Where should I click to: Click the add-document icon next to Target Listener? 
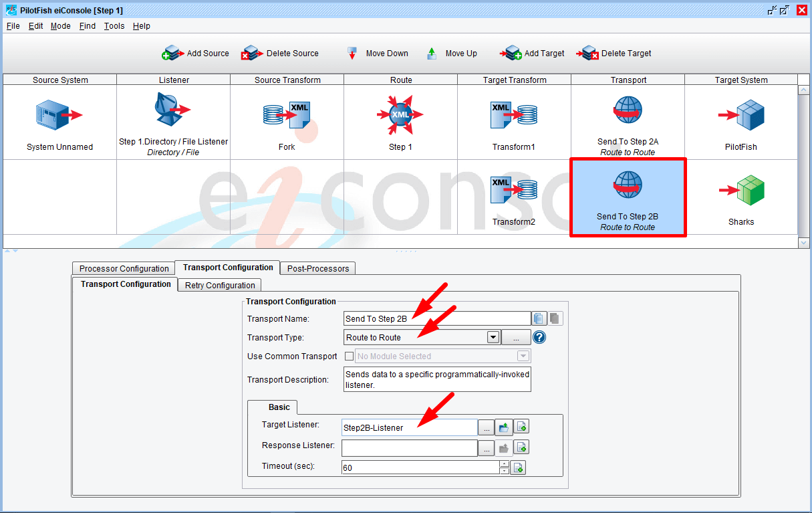pyautogui.click(x=521, y=427)
